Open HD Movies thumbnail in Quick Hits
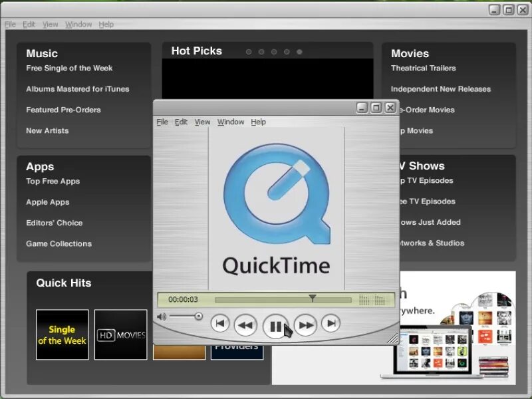This screenshot has width=532, height=399. (x=121, y=334)
